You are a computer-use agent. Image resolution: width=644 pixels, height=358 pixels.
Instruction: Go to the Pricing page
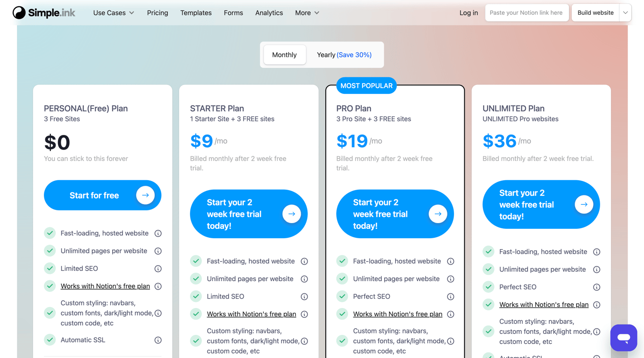tap(157, 13)
